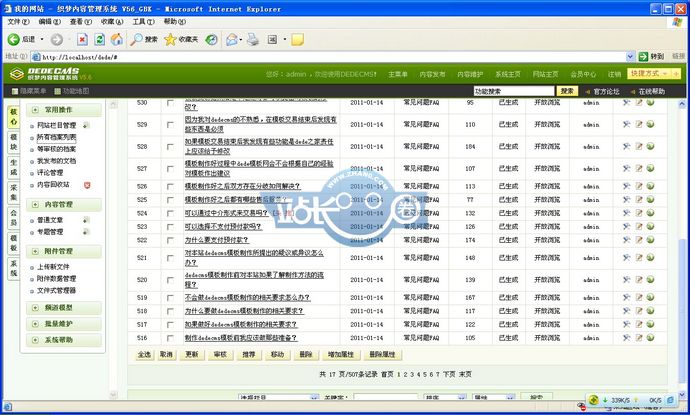Check the checkbox for row 528

click(x=170, y=147)
